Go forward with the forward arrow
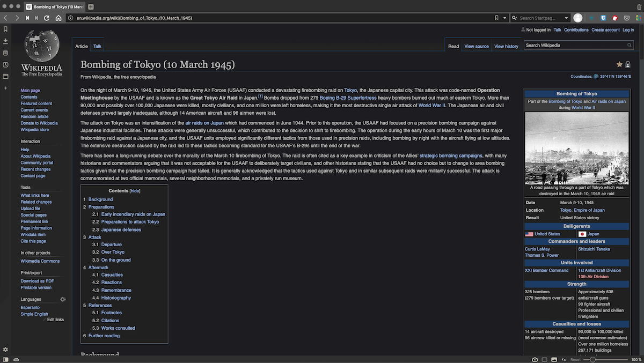 coord(17,18)
